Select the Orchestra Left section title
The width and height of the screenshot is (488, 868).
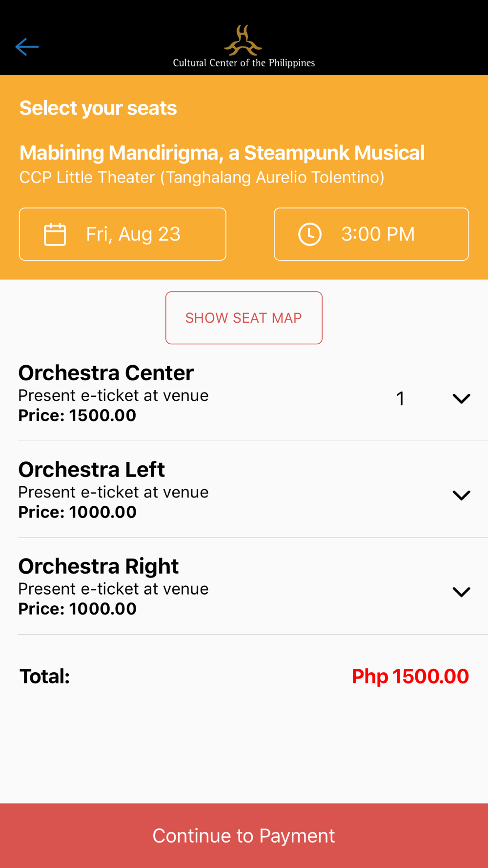pyautogui.click(x=91, y=470)
